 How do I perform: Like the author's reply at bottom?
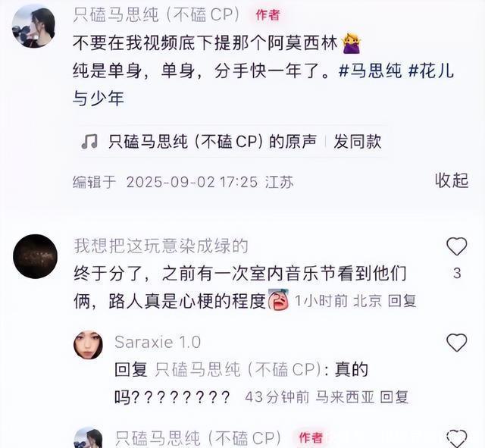click(456, 439)
